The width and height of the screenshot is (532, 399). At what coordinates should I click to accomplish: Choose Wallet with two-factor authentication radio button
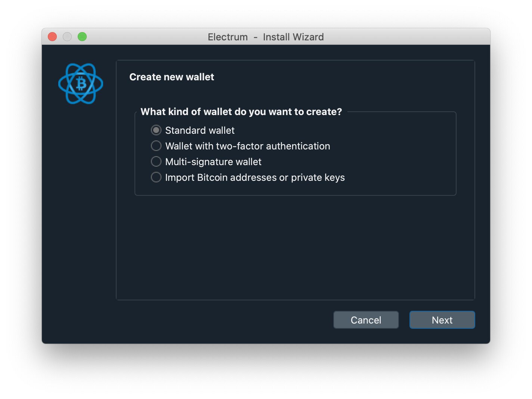(x=156, y=146)
